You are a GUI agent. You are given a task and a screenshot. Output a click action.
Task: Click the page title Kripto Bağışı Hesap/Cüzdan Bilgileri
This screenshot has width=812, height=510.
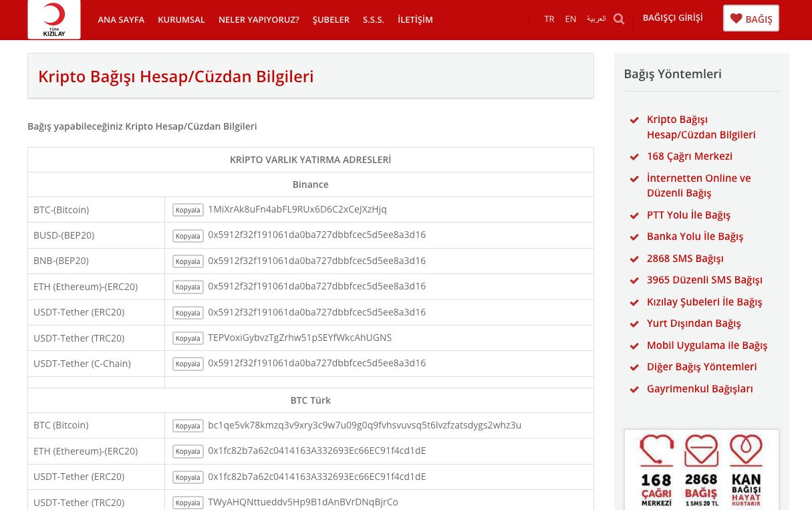click(x=176, y=76)
